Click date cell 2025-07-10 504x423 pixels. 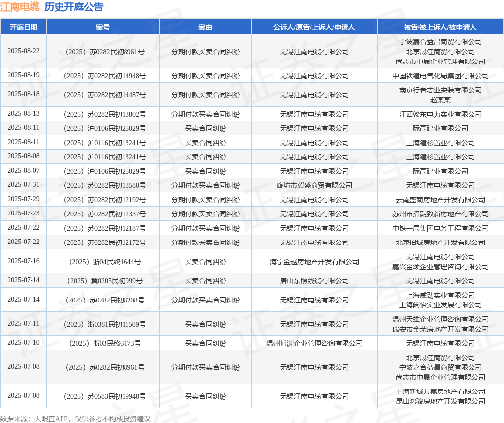[x=24, y=343]
